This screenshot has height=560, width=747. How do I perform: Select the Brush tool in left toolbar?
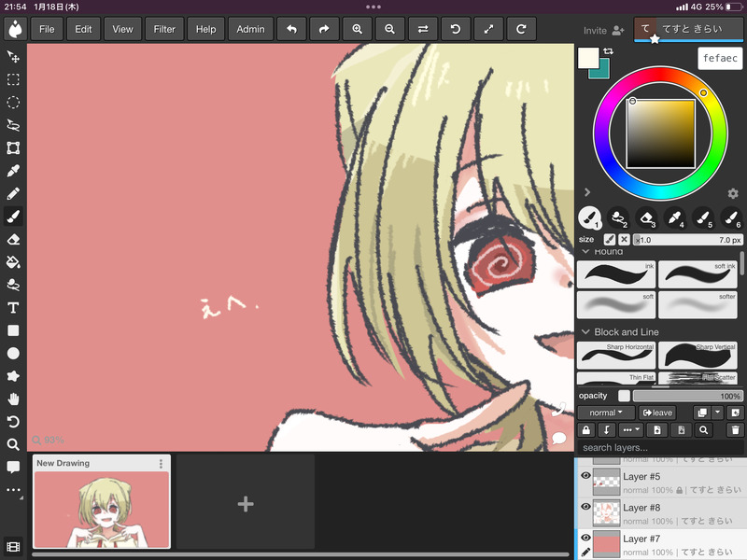(13, 217)
